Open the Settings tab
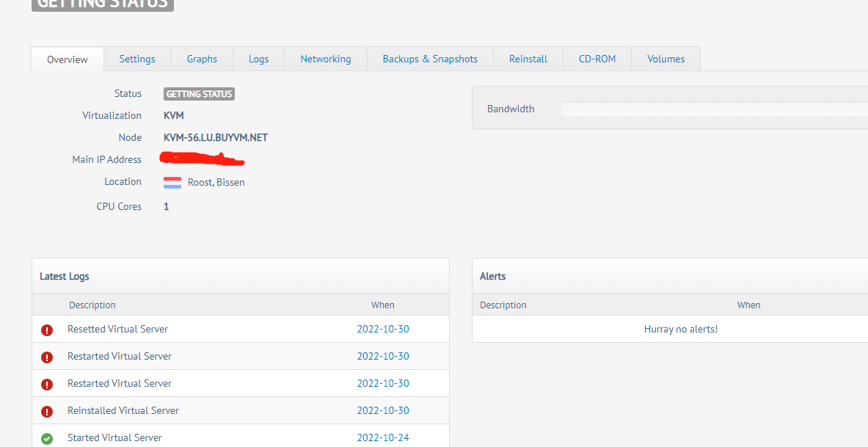868x447 pixels. coord(137,59)
